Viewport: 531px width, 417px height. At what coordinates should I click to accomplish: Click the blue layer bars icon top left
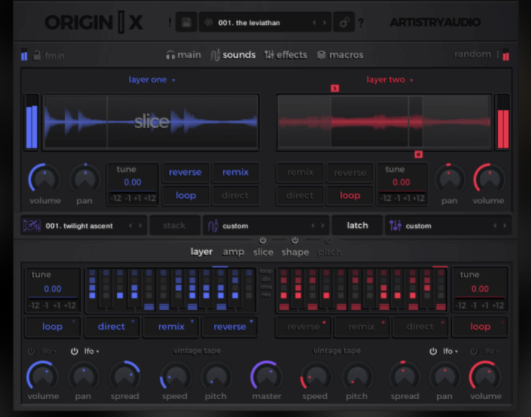point(24,55)
